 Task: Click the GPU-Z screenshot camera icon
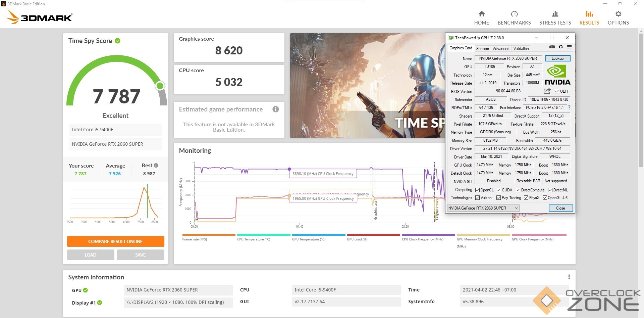tap(552, 47)
